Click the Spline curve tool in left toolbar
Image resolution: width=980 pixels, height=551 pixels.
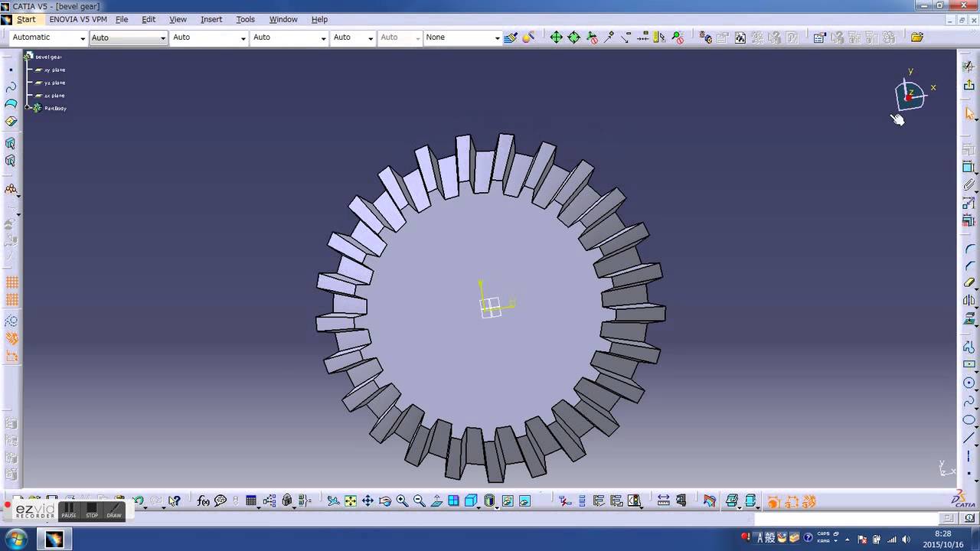point(11,87)
